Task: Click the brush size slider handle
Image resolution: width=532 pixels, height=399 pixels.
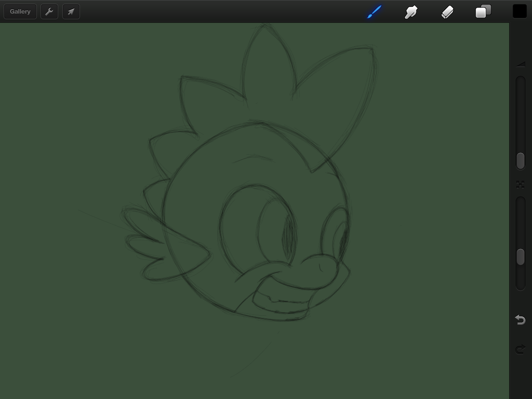Action: click(520, 161)
